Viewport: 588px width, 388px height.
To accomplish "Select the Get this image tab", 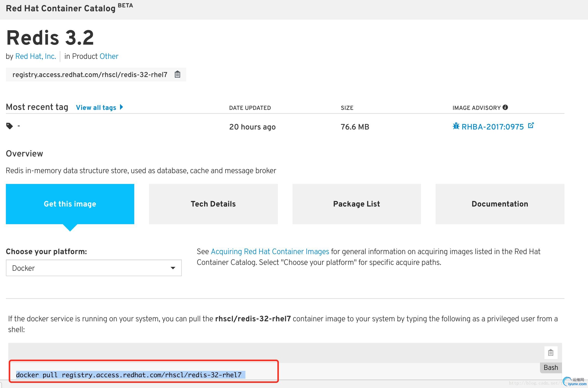I will point(70,204).
